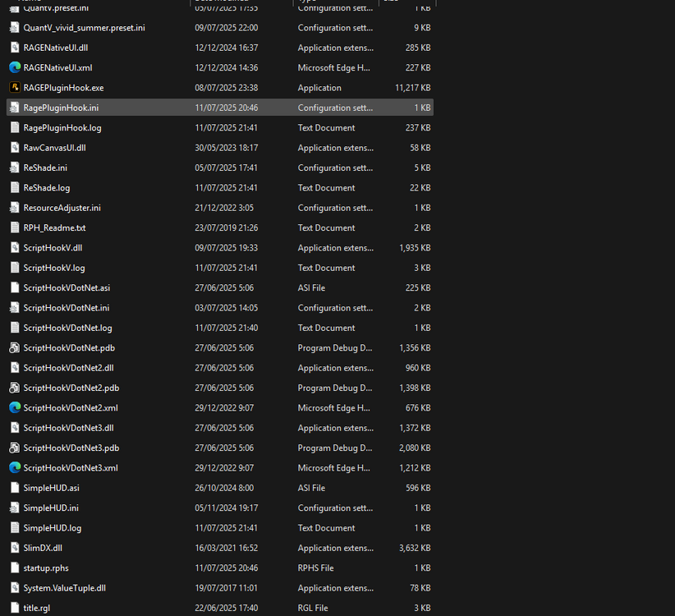Screen dimensions: 675x616
Task: Click the 11,217 KB size value
Action: point(412,88)
